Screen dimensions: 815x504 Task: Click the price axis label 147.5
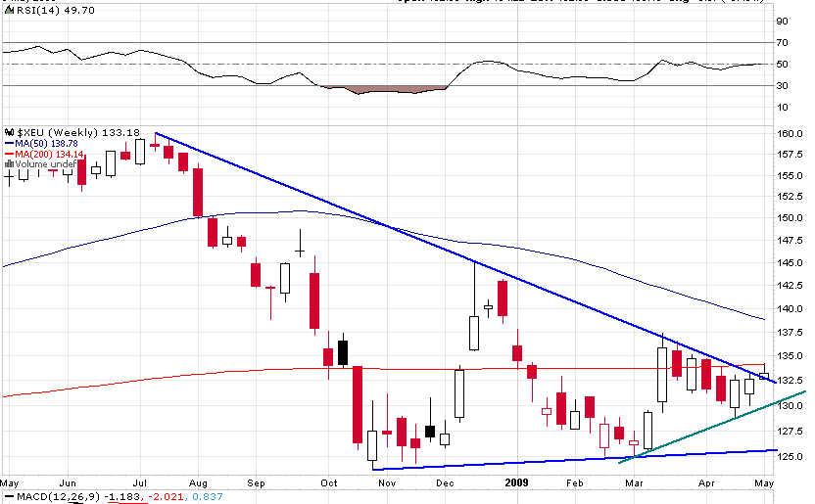tap(791, 241)
